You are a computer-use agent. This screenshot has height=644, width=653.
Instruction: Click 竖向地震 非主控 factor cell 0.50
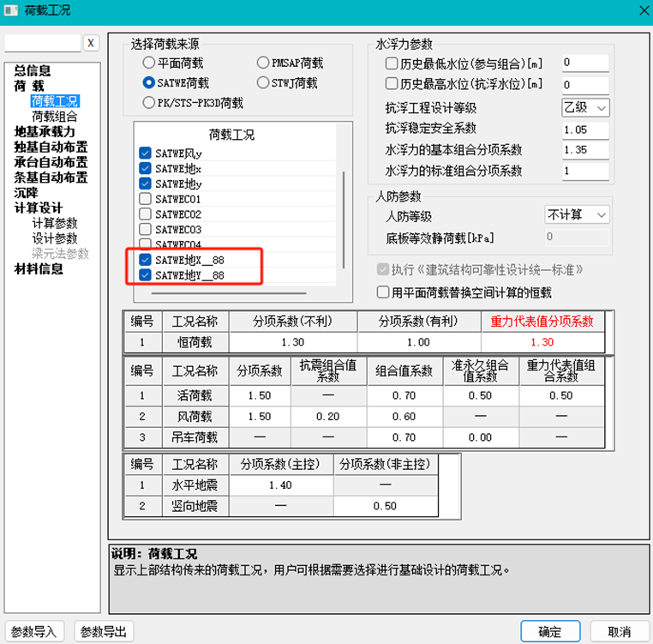386,506
